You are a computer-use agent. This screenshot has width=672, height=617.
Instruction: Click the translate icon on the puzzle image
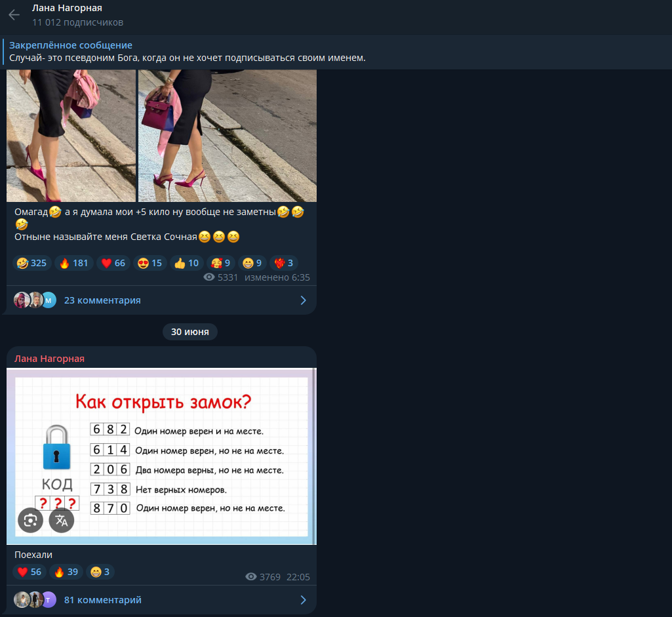click(x=62, y=521)
